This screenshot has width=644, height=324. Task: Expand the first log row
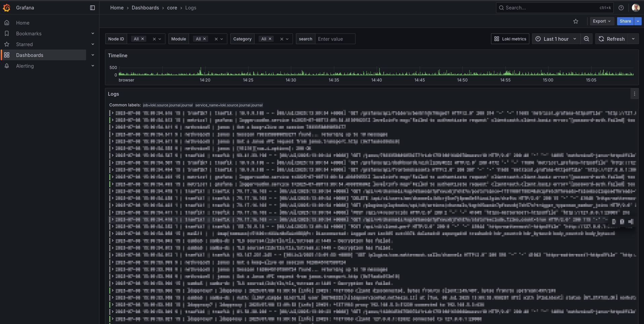112,113
